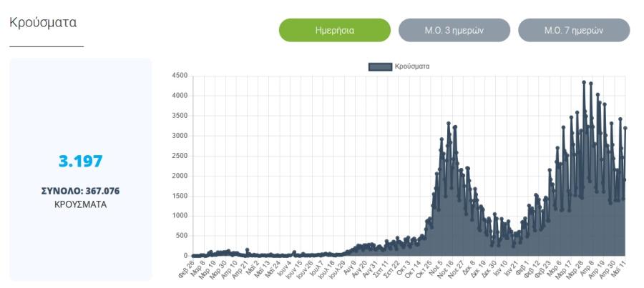644x288 pixels.
Task: Click the 4500 y-axis label
Action: pyautogui.click(x=181, y=76)
